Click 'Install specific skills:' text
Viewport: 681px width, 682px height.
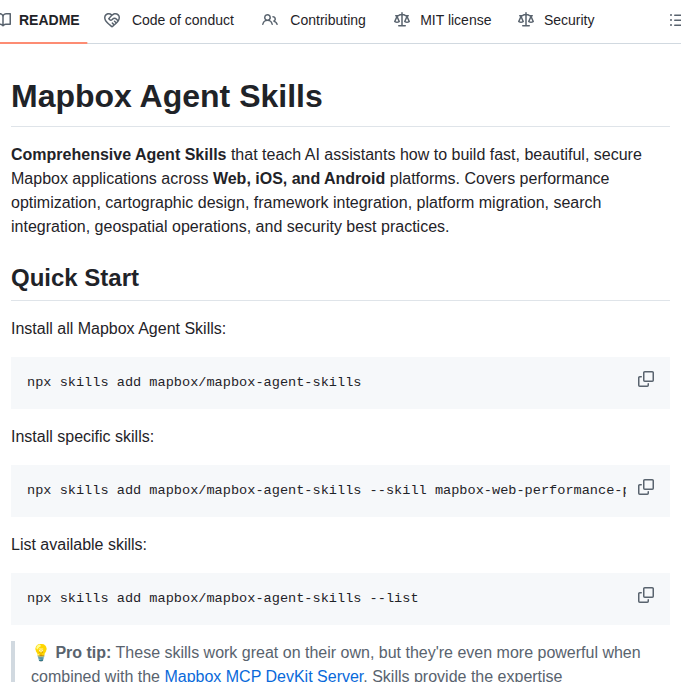tap(83, 437)
